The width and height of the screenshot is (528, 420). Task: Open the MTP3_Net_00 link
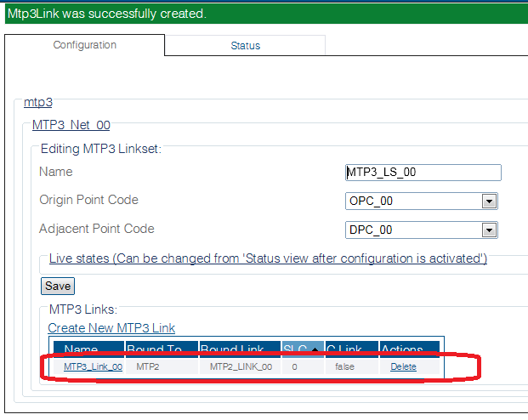(x=71, y=125)
